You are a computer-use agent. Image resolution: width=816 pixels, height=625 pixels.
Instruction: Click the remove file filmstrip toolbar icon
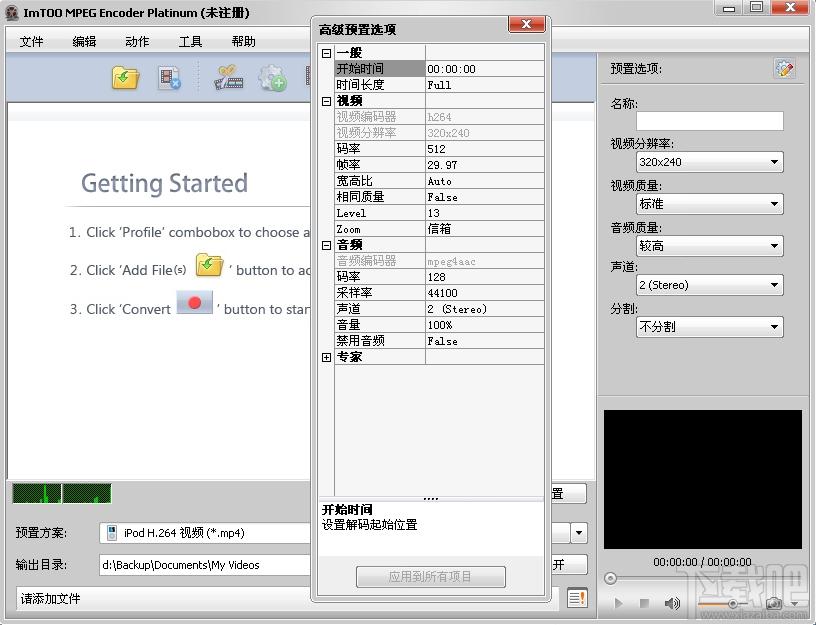(x=170, y=79)
